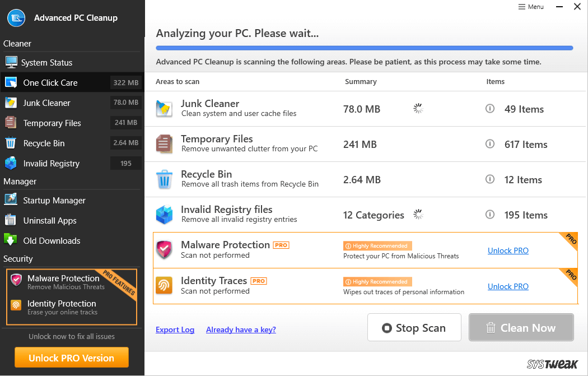Go to Old Downloads in the sidebar
The width and height of the screenshot is (588, 376).
[52, 241]
